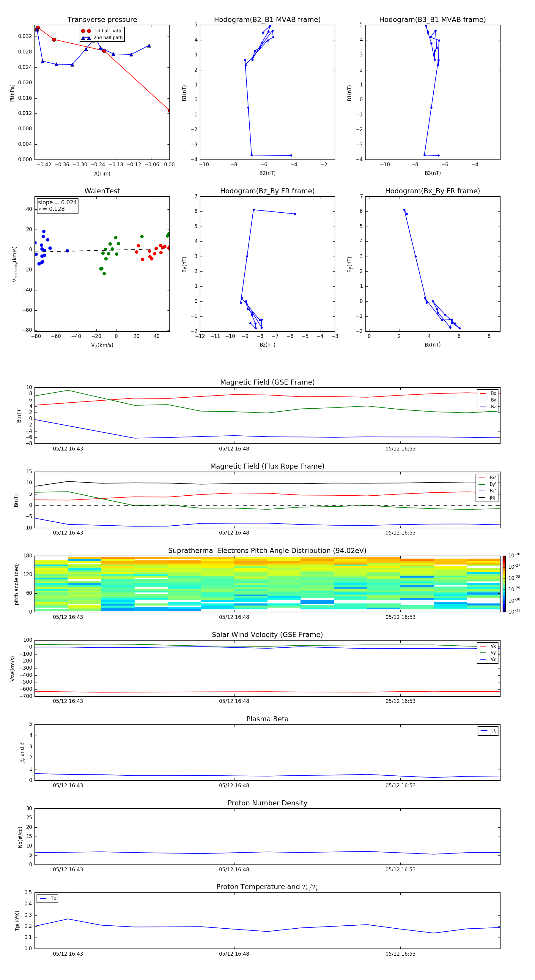Select the "Hodogram(Bx_By FR frame)" title
Viewport: 535px width, 980px height.
432,191
